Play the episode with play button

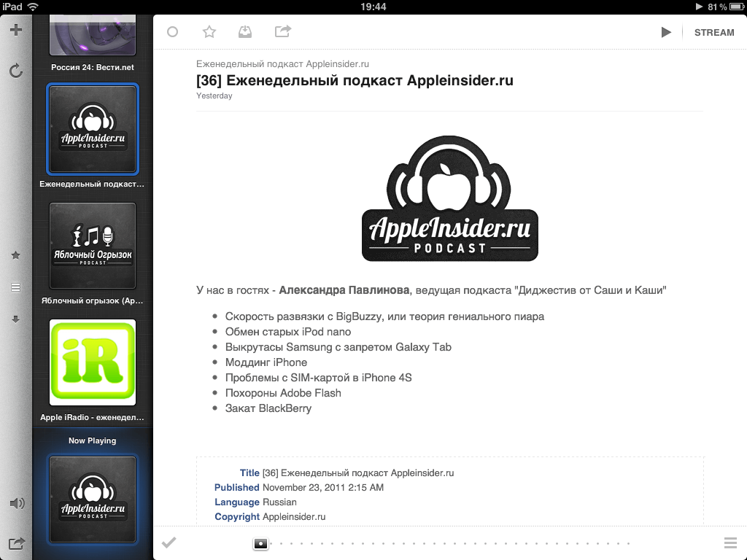tap(666, 32)
